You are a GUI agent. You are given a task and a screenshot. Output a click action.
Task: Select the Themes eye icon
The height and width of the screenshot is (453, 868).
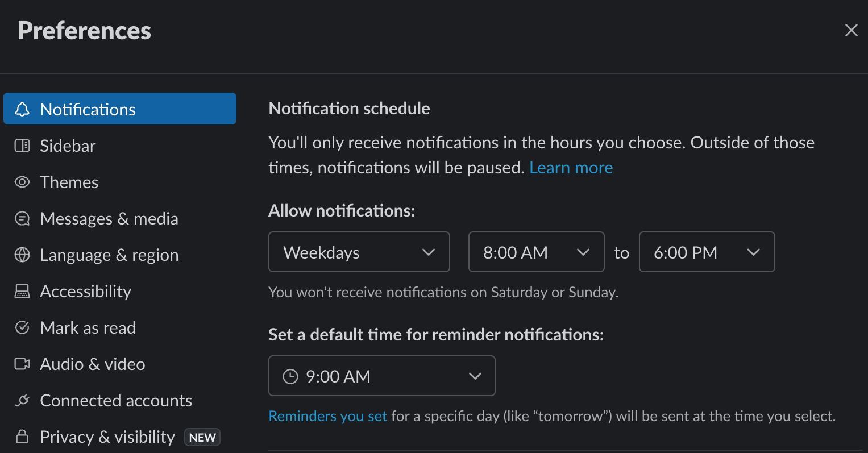(x=22, y=182)
